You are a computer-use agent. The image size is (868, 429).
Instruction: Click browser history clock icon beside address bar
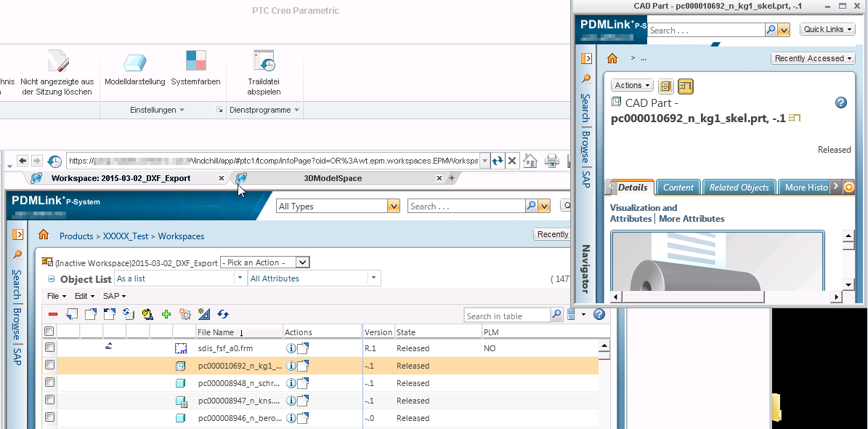54,161
